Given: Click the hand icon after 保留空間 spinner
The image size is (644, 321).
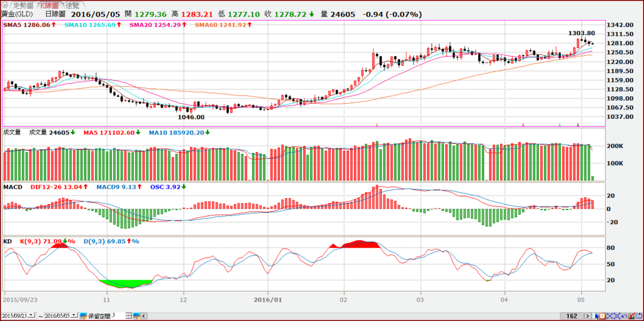Looking at the screenshot, I should [x=136, y=316].
